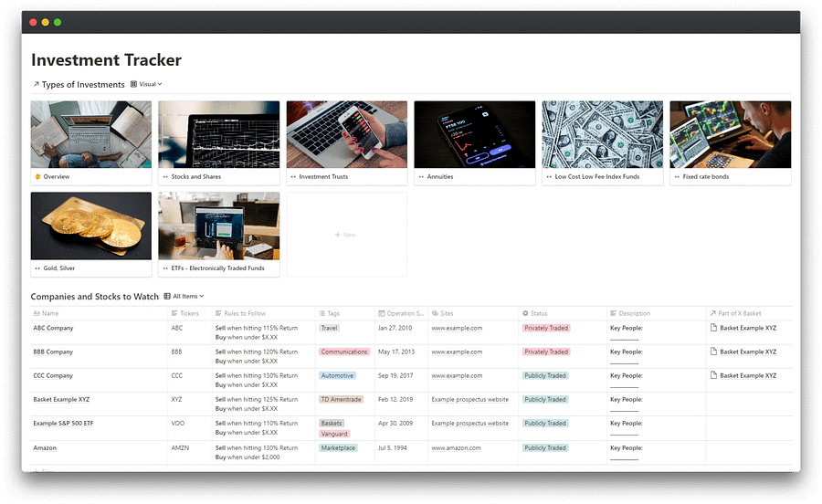The image size is (822, 504).
Task: Click the green maximize window button
Action: (58, 22)
